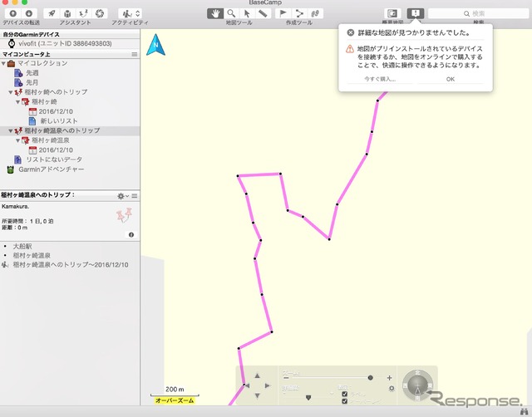
Task: Select the ruler measure tool
Action: 263,13
